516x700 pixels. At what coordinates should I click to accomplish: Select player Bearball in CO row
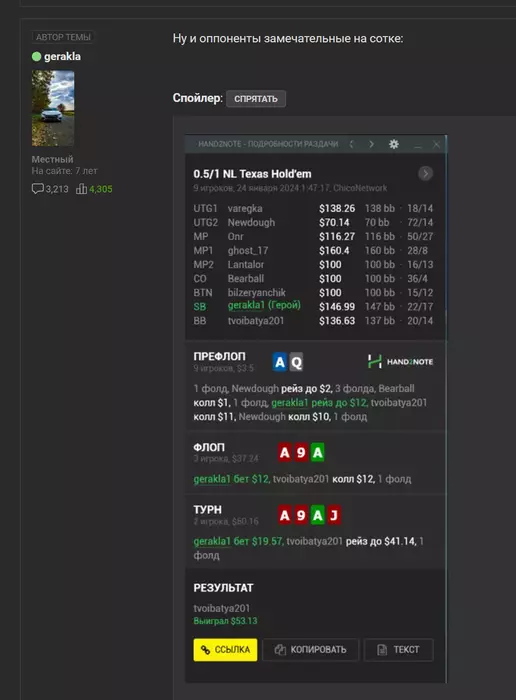(313, 279)
